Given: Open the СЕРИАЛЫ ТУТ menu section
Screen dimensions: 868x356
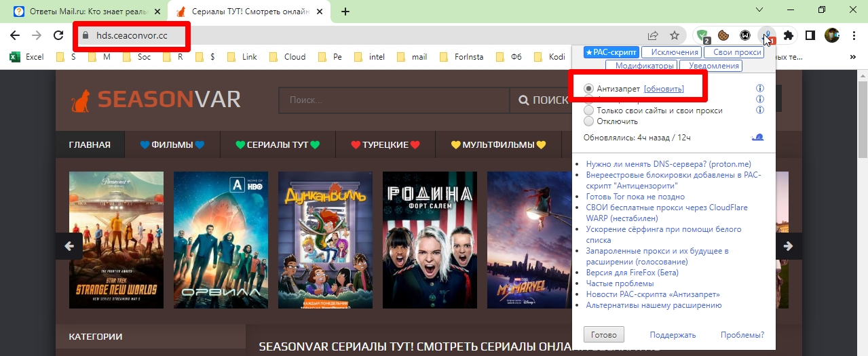Looking at the screenshot, I should point(277,144).
